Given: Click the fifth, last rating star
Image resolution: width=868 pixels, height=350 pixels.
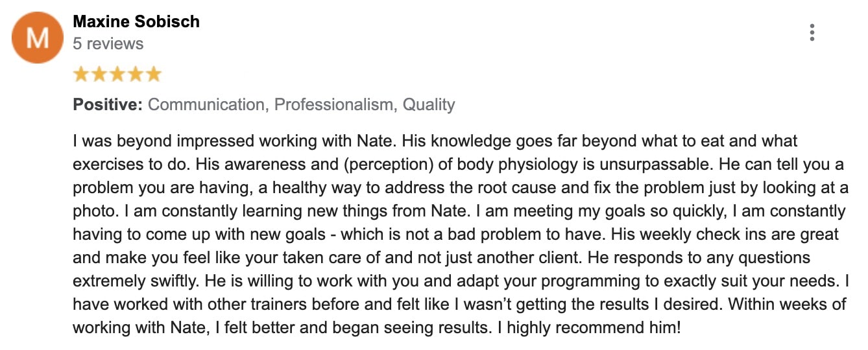Looking at the screenshot, I should [x=153, y=74].
